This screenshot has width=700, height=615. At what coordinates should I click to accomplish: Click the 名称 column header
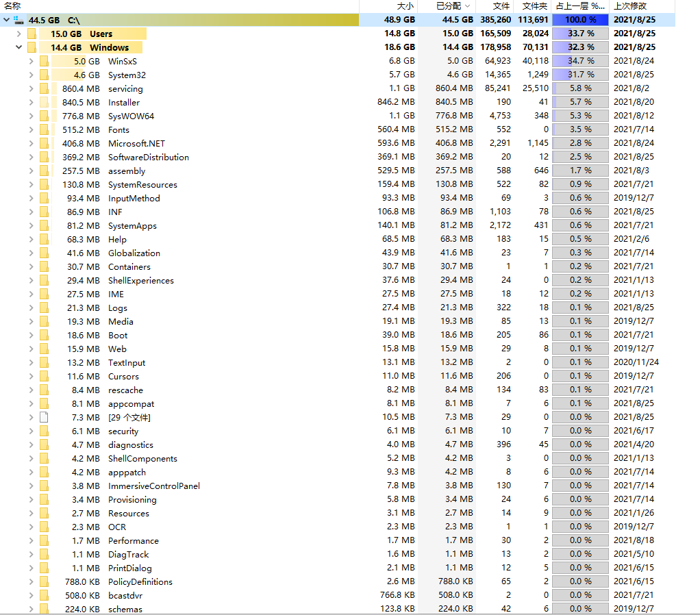12,5
